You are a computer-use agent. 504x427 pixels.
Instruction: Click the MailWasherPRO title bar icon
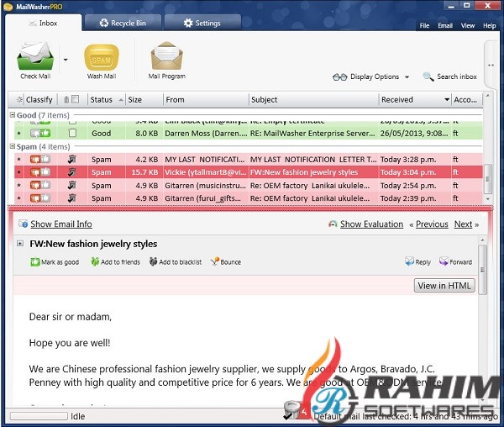point(8,7)
